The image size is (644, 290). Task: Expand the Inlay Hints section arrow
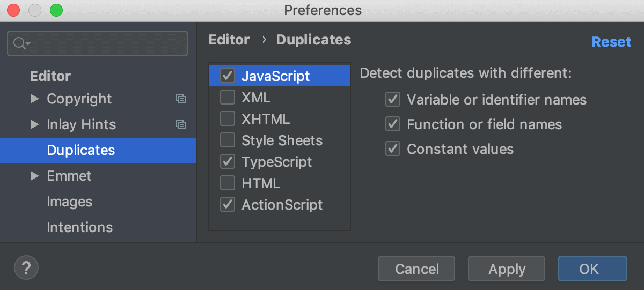coord(35,124)
